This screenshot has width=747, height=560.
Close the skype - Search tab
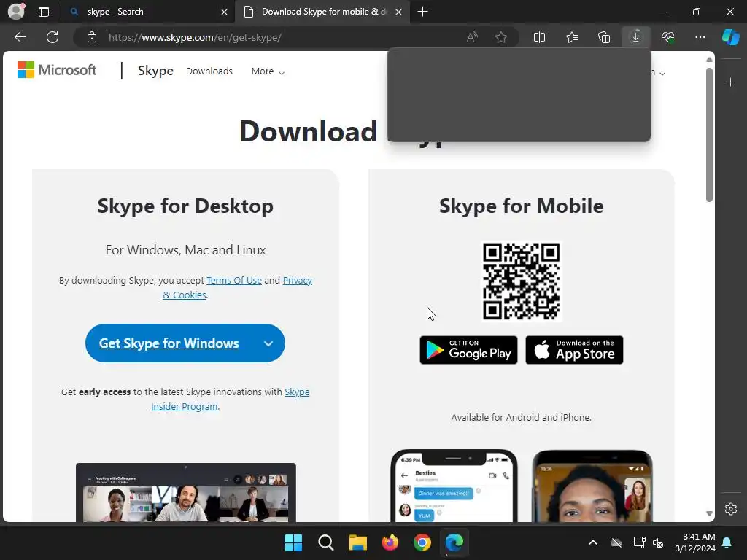pos(224,12)
